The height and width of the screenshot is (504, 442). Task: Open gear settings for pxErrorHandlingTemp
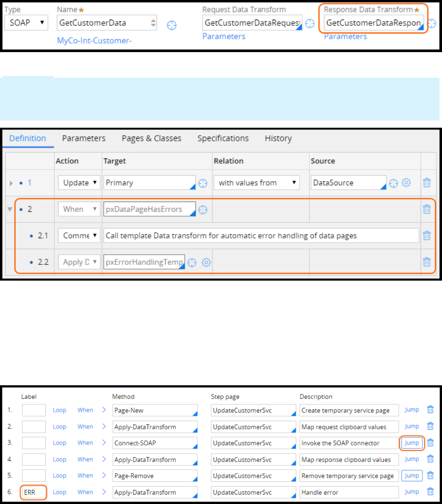point(206,262)
